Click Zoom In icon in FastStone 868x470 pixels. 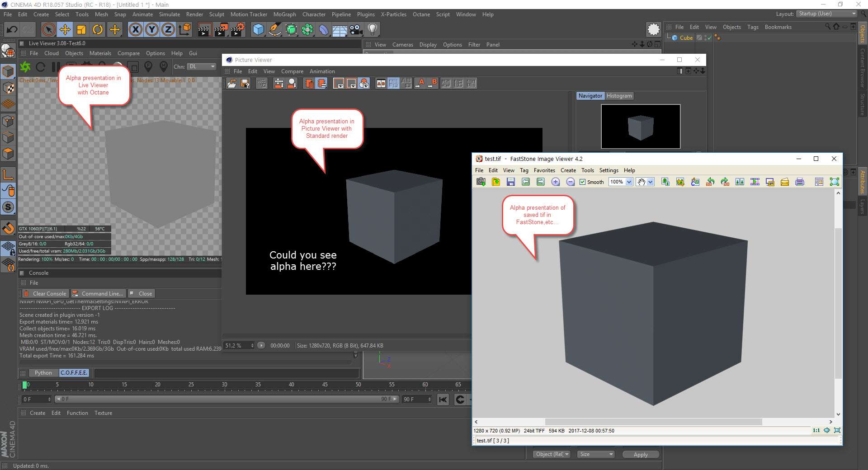tap(556, 182)
